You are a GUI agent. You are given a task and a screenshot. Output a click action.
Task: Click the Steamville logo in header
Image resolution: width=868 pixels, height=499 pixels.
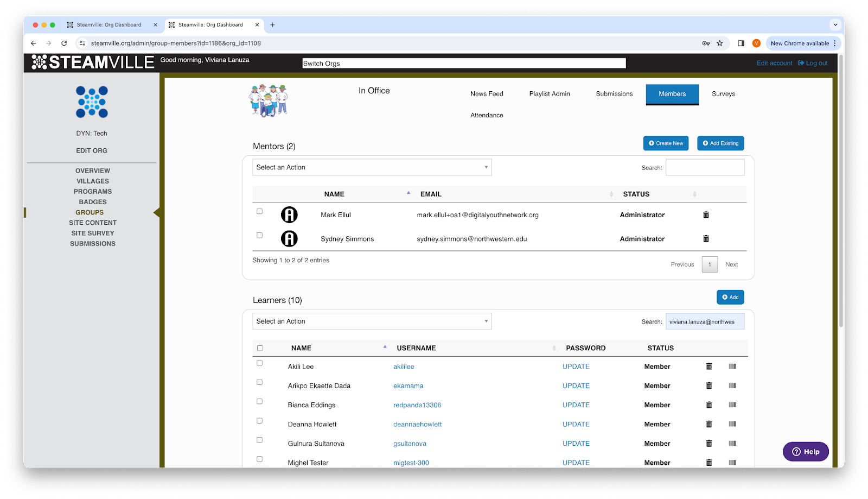tap(93, 62)
